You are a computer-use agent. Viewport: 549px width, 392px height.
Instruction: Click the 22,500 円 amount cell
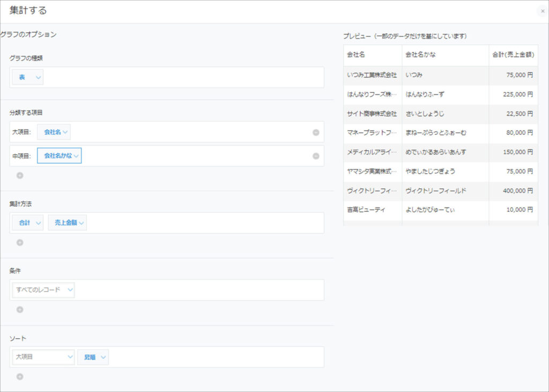pyautogui.click(x=513, y=114)
